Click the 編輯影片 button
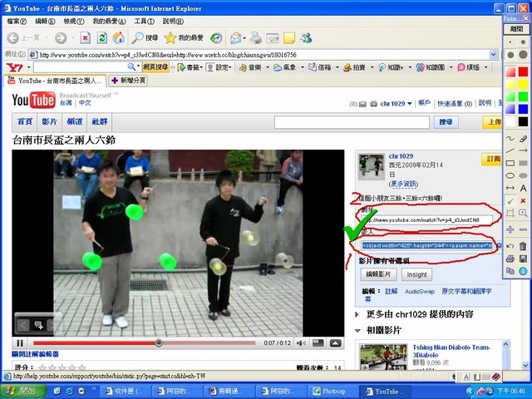The height and width of the screenshot is (399, 532). coord(378,274)
